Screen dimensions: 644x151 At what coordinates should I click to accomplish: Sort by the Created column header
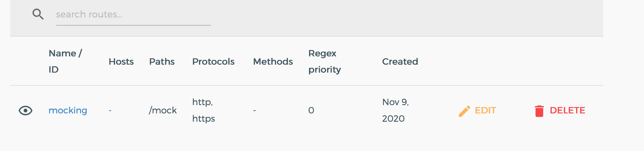click(x=400, y=61)
